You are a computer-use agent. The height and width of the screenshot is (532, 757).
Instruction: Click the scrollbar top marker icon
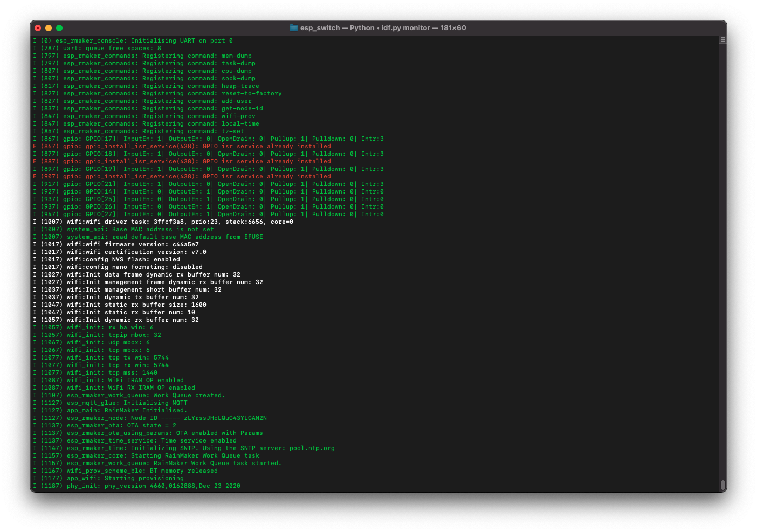(x=723, y=40)
